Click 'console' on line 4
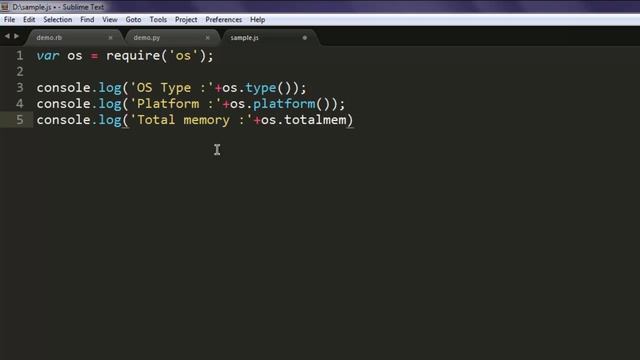Viewport: 640px width, 360px height. pyautogui.click(x=63, y=104)
